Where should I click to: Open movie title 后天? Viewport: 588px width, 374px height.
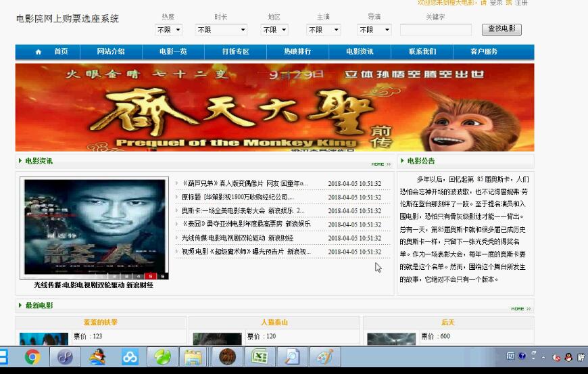[x=448, y=322]
